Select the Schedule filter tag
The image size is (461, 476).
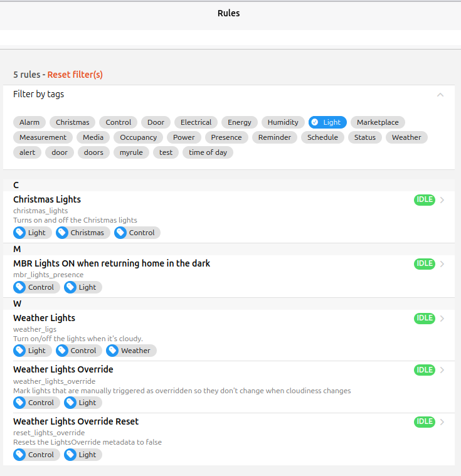tap(322, 137)
